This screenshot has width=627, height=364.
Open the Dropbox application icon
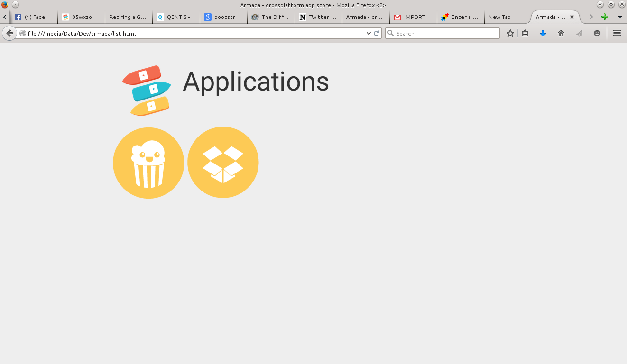pos(223,162)
